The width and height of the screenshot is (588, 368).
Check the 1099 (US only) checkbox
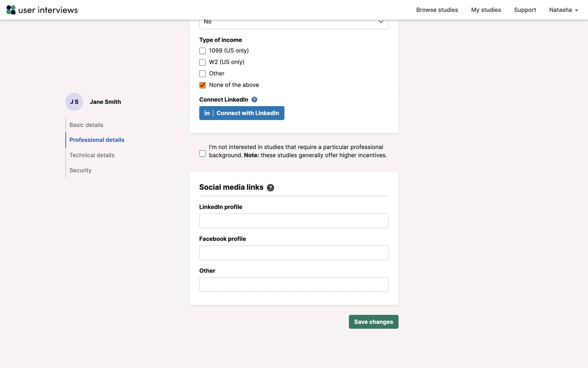[x=202, y=51]
